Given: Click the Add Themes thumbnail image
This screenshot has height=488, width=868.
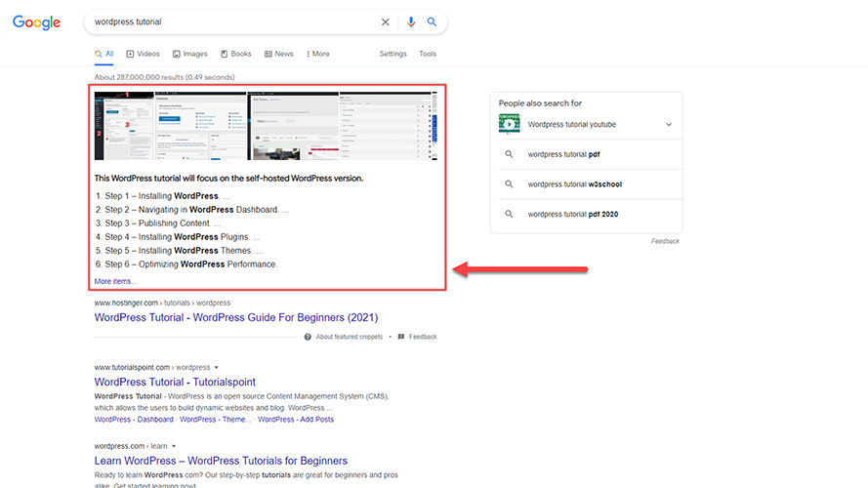Looking at the screenshot, I should click(293, 126).
